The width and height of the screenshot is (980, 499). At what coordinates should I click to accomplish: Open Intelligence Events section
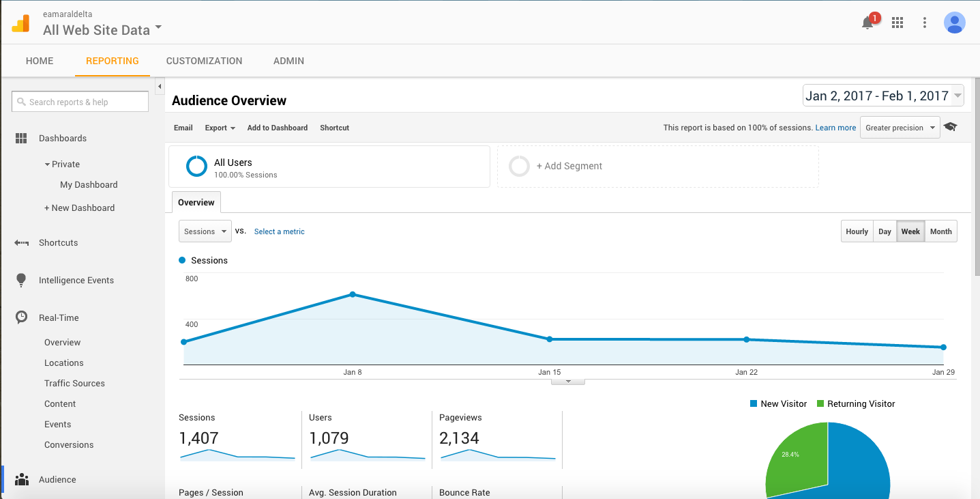[76, 280]
